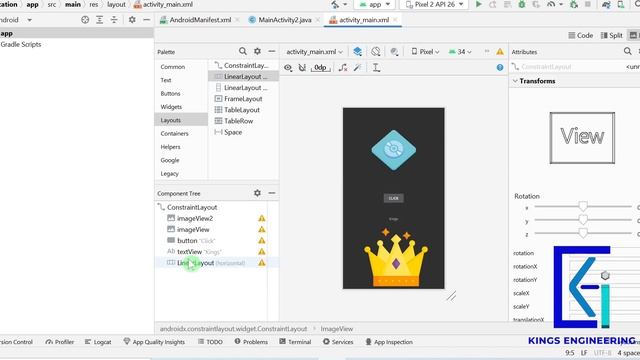Select Common palette category
The height and width of the screenshot is (360, 640).
(173, 67)
